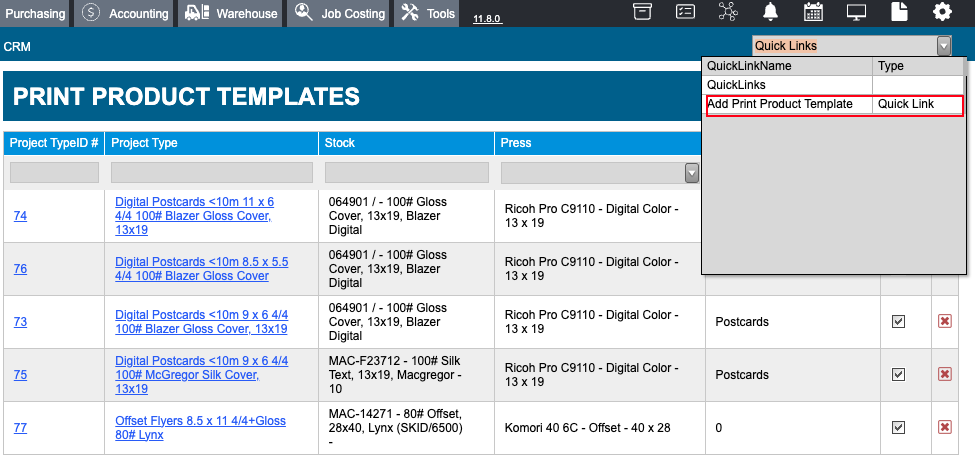
Task: Click the Project Type filter field
Action: (x=211, y=172)
